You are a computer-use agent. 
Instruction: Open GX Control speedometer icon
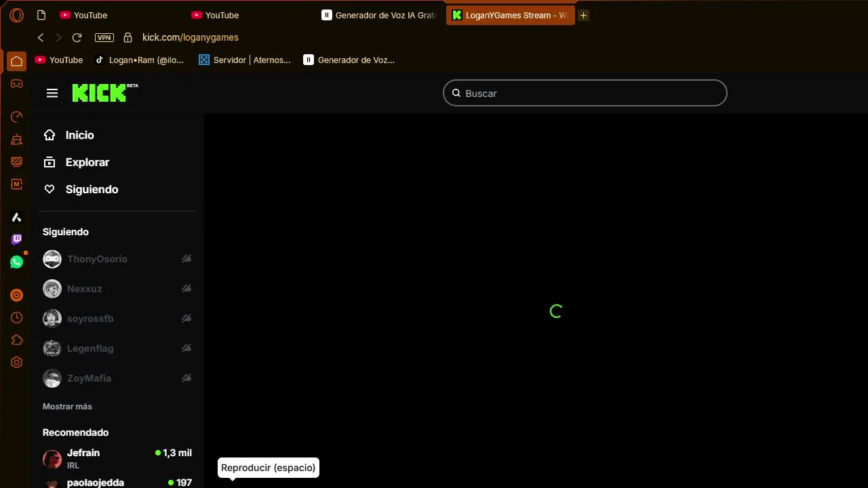click(17, 117)
